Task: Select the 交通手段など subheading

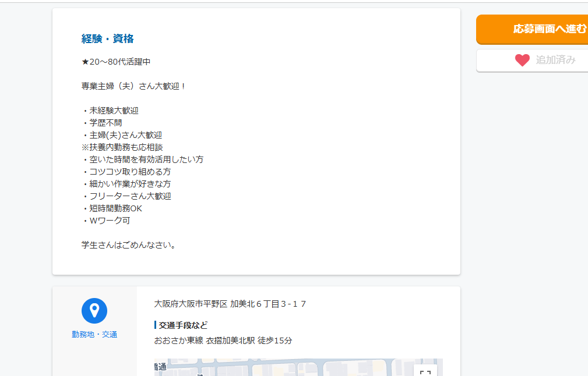Action: (183, 325)
